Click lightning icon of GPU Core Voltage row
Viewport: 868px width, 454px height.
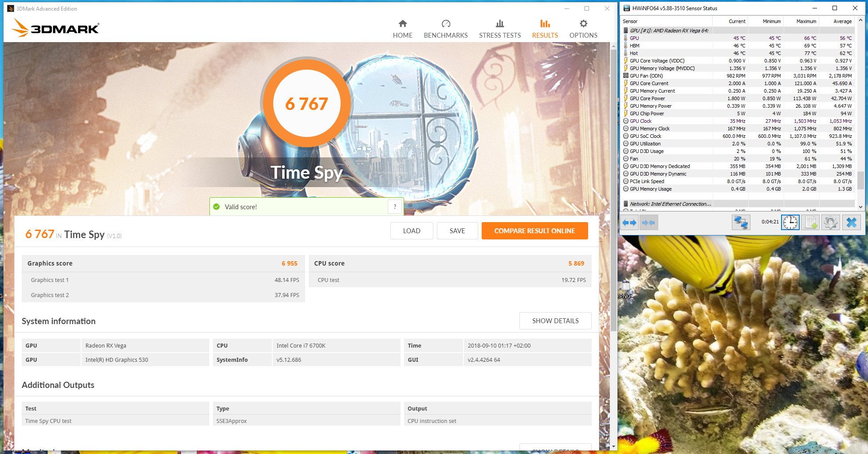click(x=626, y=61)
